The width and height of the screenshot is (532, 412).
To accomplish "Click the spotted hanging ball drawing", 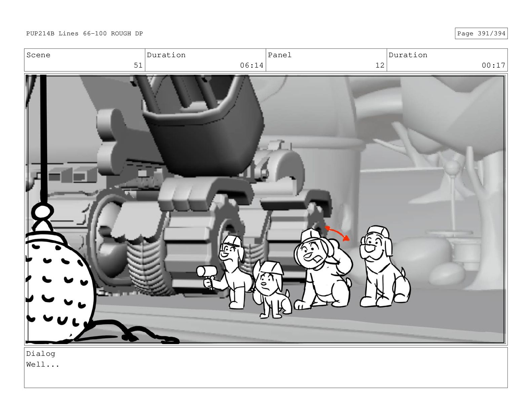I will click(x=59, y=286).
